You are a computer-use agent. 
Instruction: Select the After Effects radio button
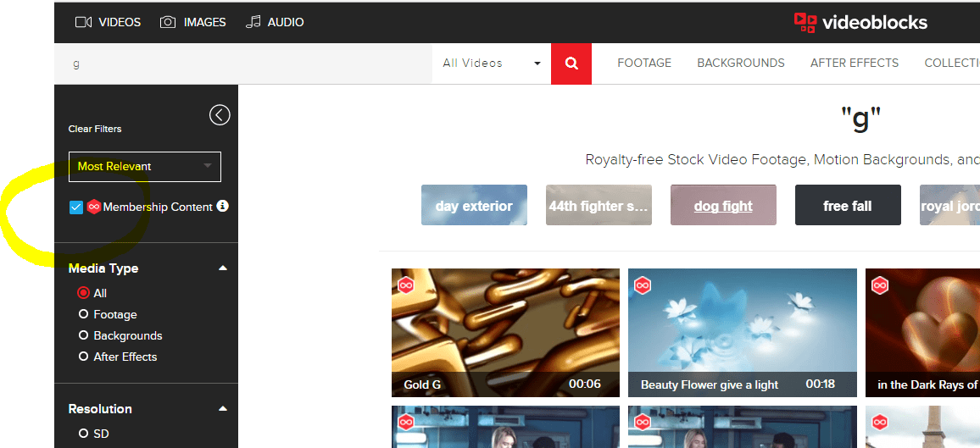pos(83,357)
